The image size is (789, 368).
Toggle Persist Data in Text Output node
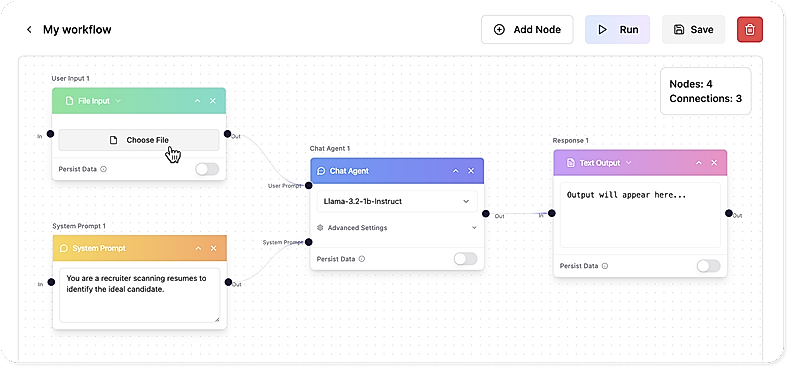coord(708,266)
